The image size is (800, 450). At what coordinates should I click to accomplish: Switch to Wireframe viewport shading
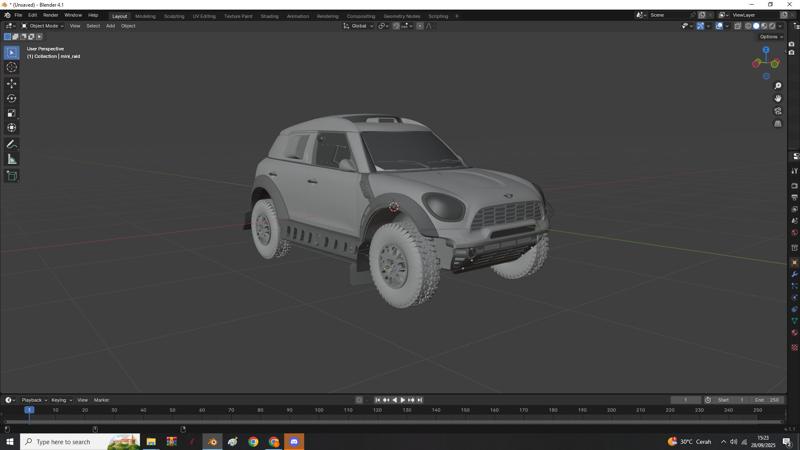pyautogui.click(x=748, y=26)
